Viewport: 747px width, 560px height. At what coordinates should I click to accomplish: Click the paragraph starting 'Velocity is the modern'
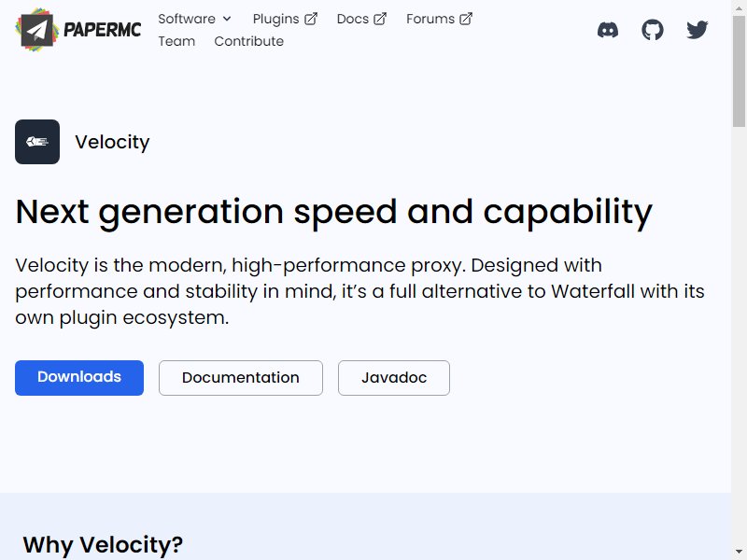359,291
